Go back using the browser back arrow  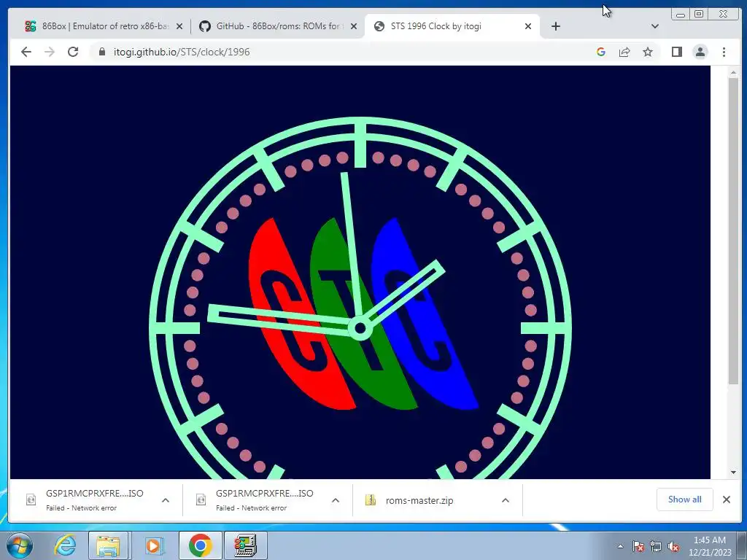(26, 52)
